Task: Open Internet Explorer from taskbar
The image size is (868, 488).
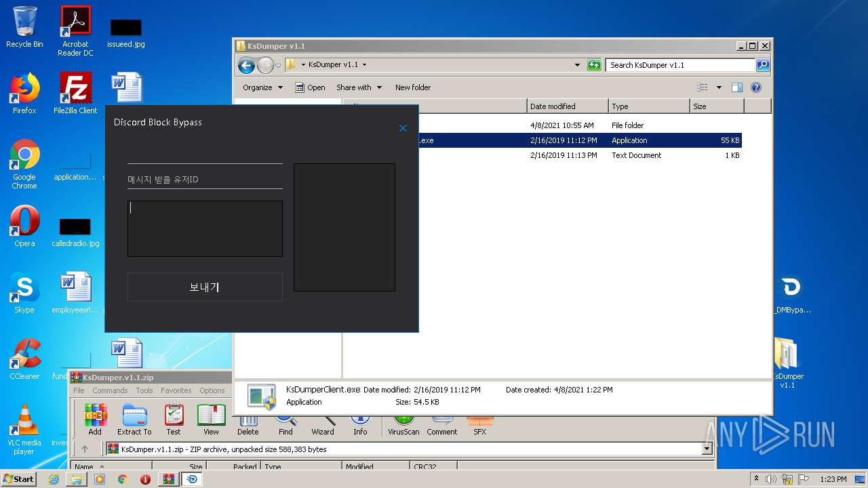Action: [x=54, y=479]
